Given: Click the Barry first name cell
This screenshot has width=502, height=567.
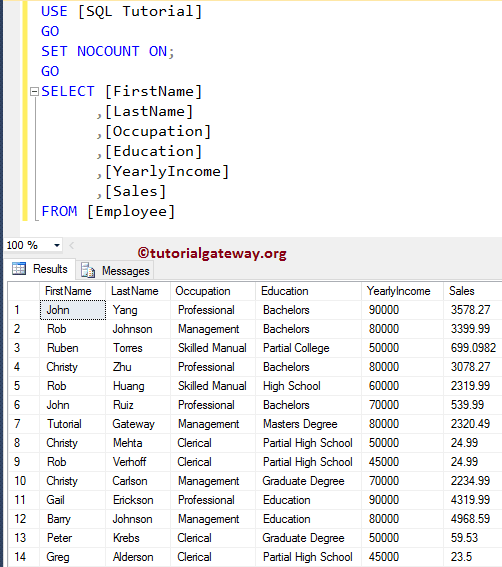Looking at the screenshot, I should click(72, 519).
